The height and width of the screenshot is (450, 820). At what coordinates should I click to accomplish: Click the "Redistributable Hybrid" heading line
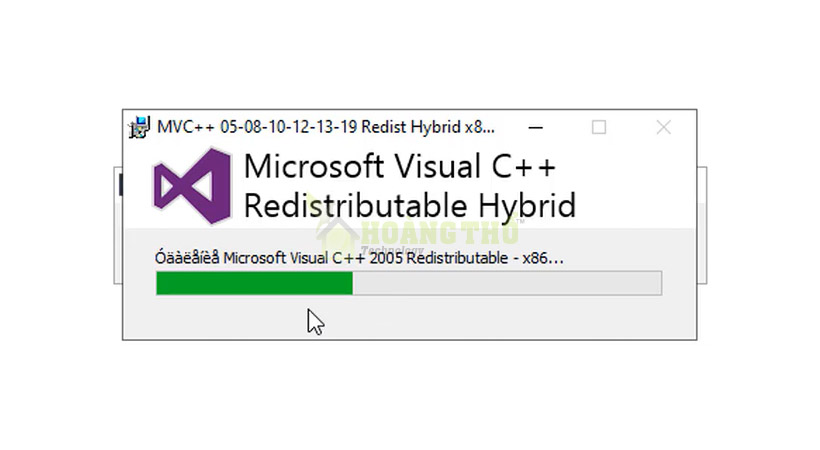(x=410, y=206)
